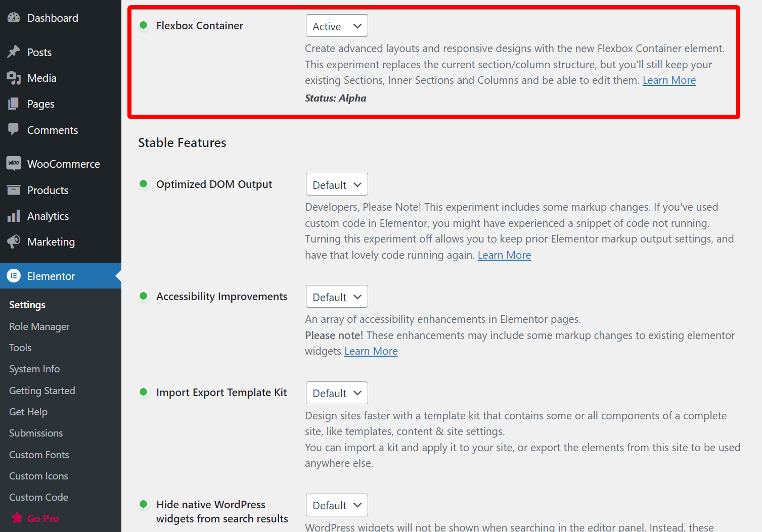Click the Dashboard gauge icon
The height and width of the screenshot is (532, 762).
(x=14, y=18)
